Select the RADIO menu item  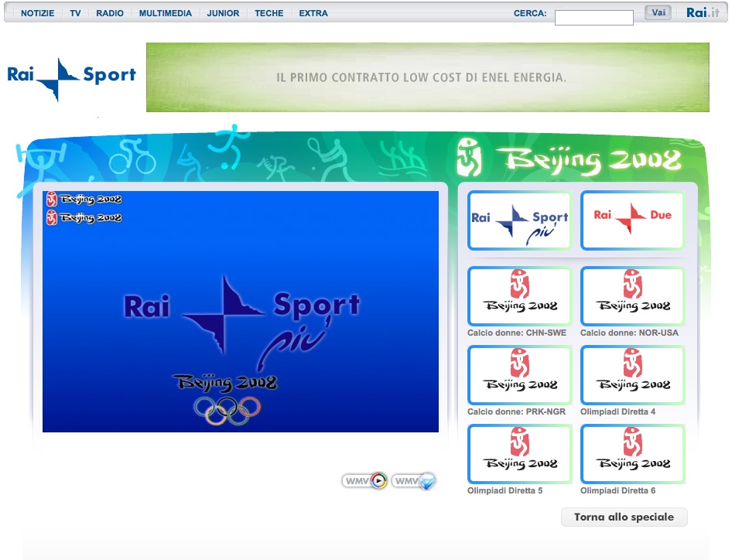click(110, 13)
